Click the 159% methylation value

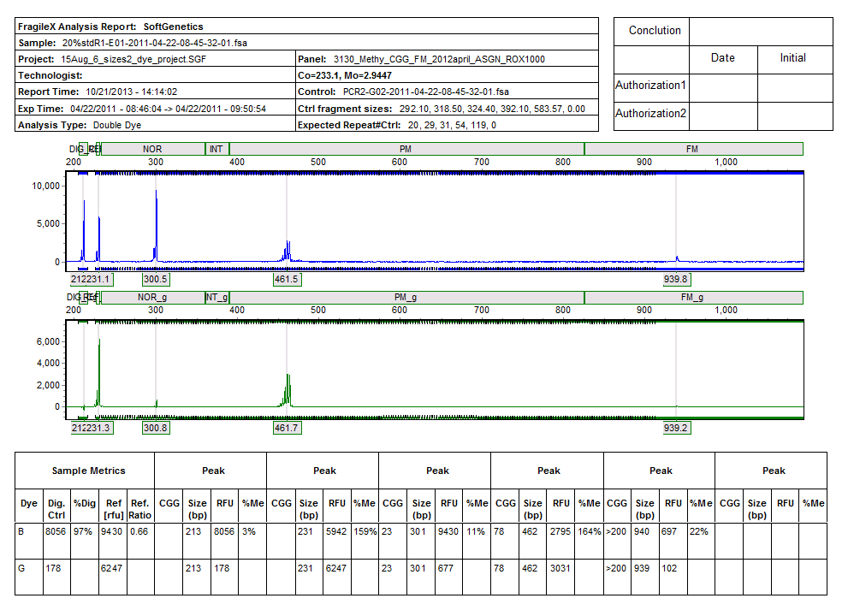pos(365,531)
